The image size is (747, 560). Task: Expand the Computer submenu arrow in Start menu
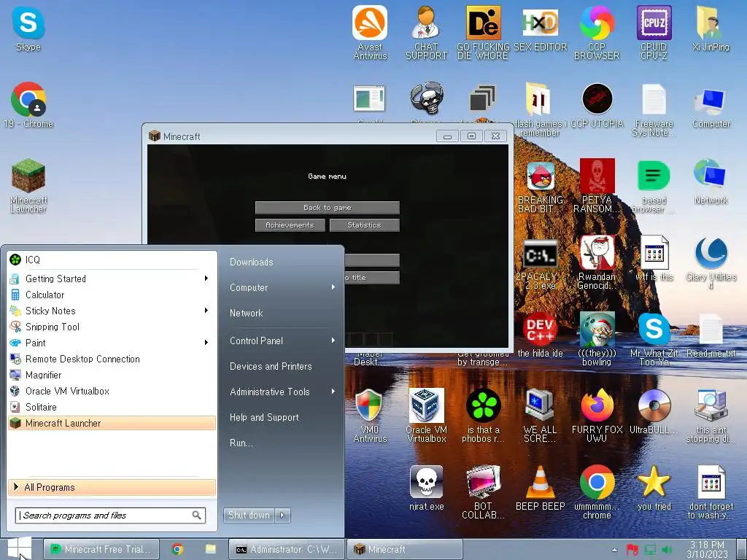click(333, 287)
